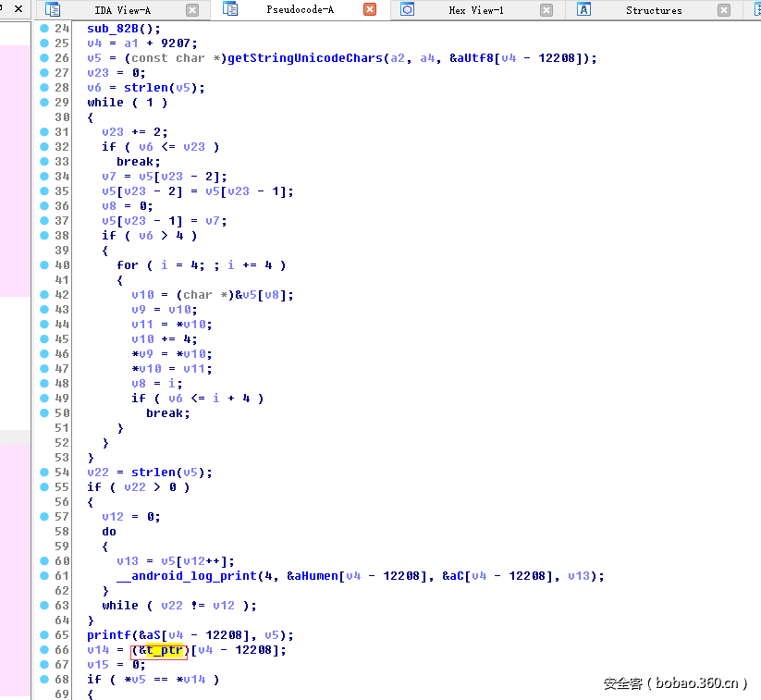Screen dimensions: 761x700
Task: Close the IDA View-A tab
Action: coord(192,10)
